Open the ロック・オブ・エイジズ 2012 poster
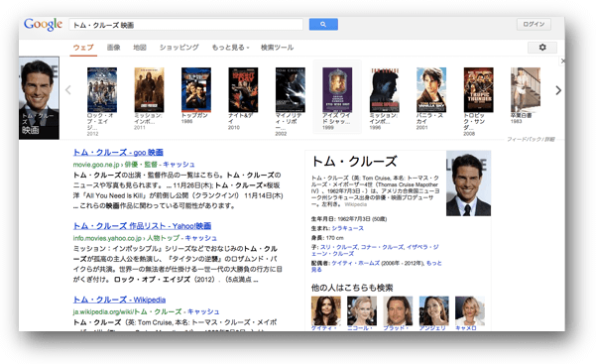Screen dimensions: 596x364 point(102,90)
